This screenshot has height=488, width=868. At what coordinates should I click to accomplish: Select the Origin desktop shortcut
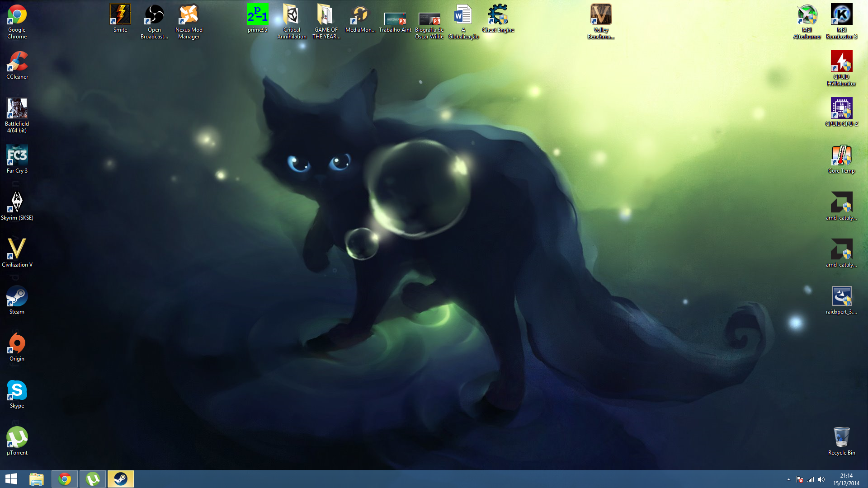click(x=17, y=343)
